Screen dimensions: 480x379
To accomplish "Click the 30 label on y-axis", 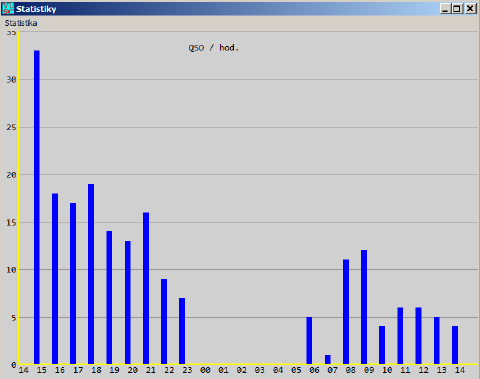I will [x=11, y=80].
